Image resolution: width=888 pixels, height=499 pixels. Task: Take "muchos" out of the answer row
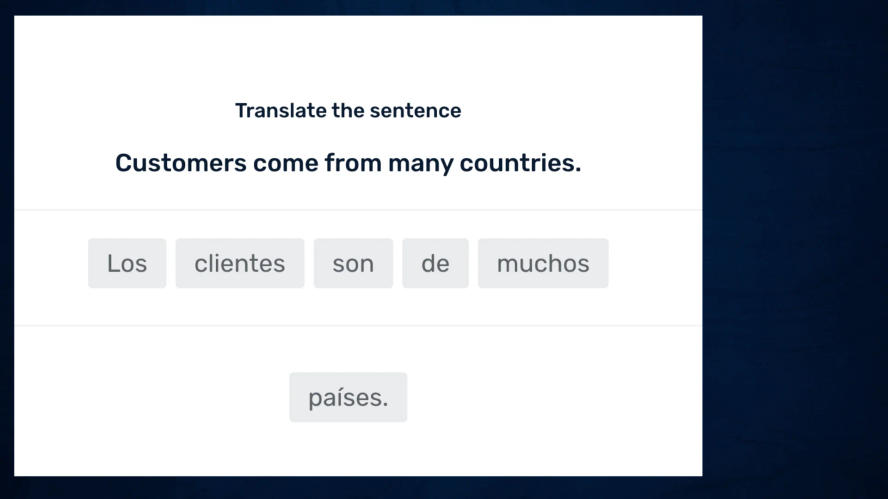click(543, 263)
